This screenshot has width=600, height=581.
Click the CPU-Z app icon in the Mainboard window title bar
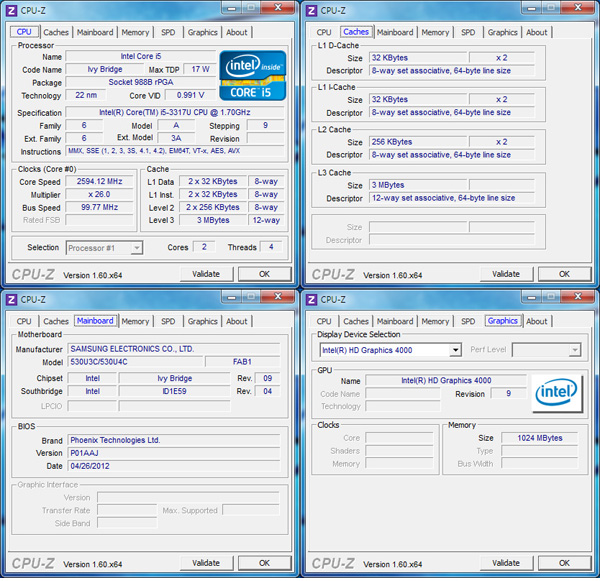click(x=11, y=299)
